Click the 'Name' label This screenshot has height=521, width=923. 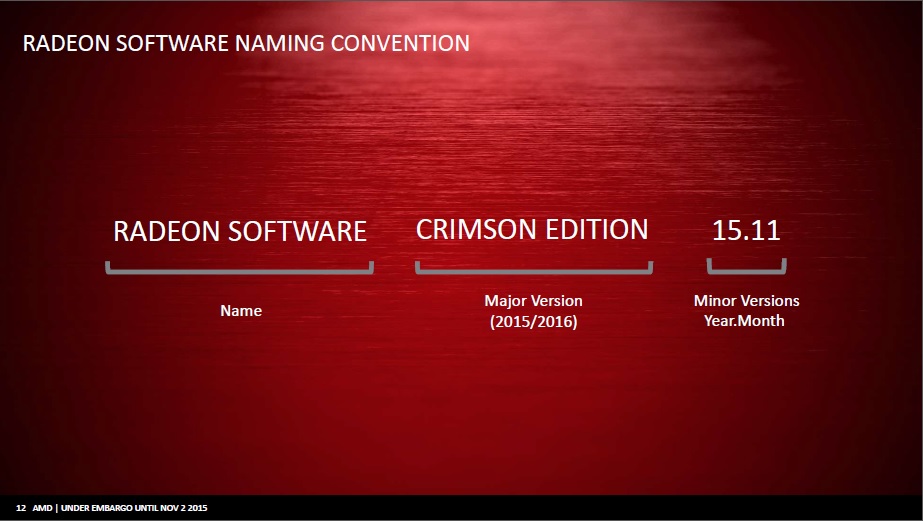point(241,311)
